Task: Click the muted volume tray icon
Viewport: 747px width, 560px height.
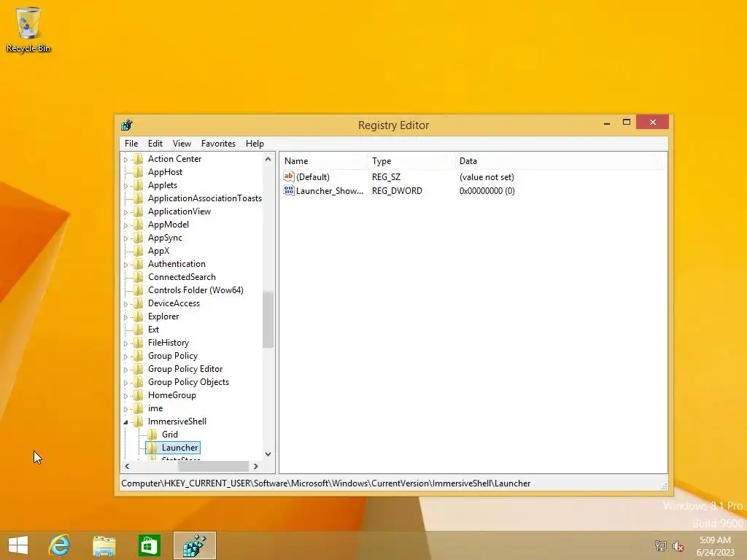Action: coord(678,545)
